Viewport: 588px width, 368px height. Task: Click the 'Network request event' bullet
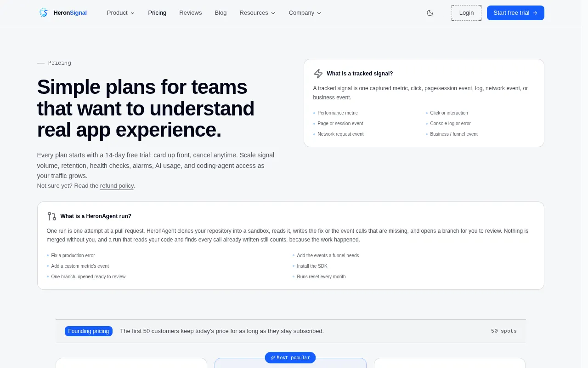pyautogui.click(x=340, y=134)
